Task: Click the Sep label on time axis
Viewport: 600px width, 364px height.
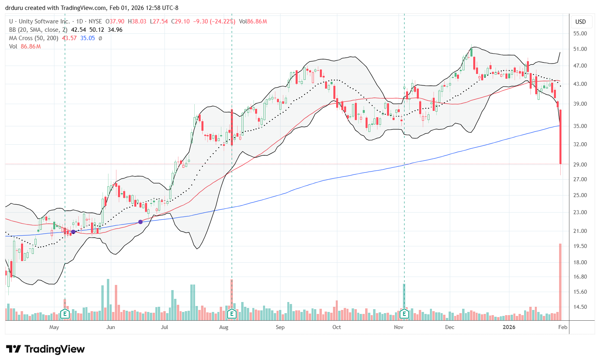Action: tap(280, 327)
